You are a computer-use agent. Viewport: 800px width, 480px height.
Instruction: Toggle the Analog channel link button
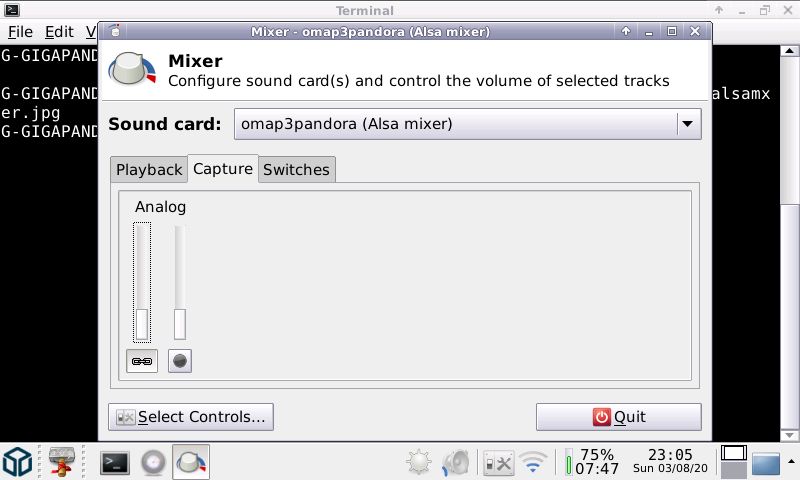pos(142,361)
